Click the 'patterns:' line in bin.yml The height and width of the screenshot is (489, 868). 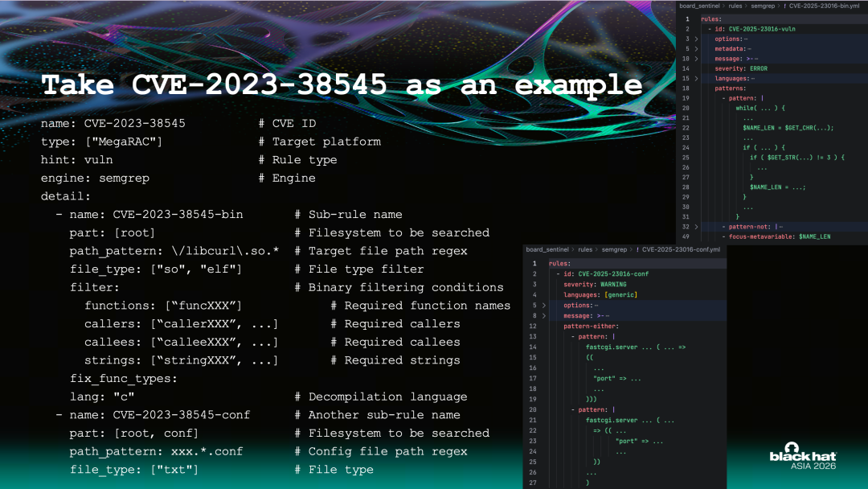730,88
